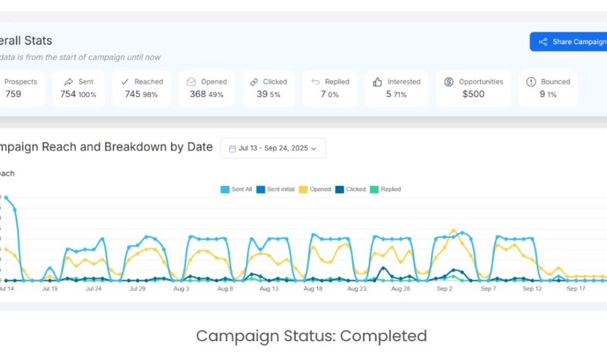Toggle the Replied legend series

(385, 189)
